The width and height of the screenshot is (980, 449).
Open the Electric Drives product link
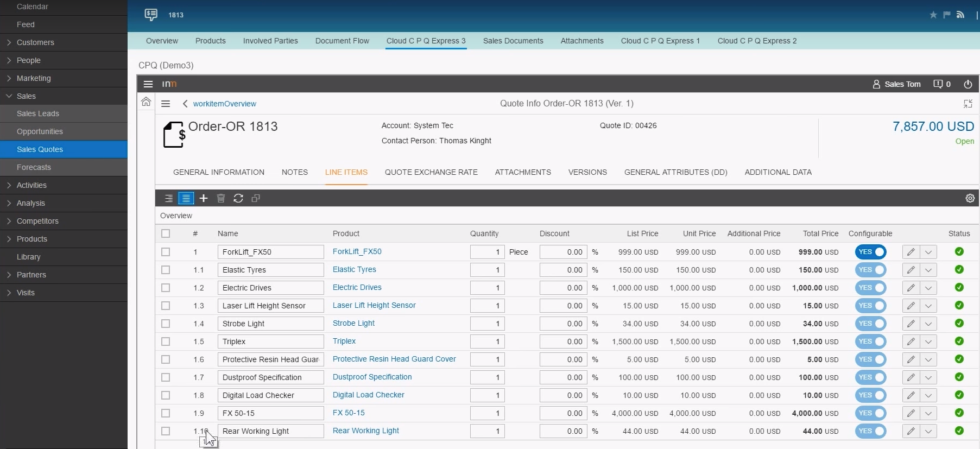pos(357,287)
